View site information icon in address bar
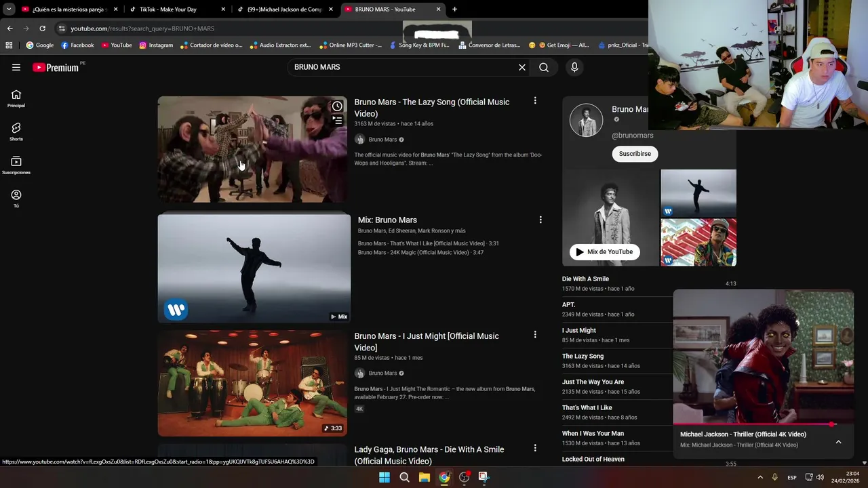This screenshot has width=868, height=488. (x=62, y=28)
